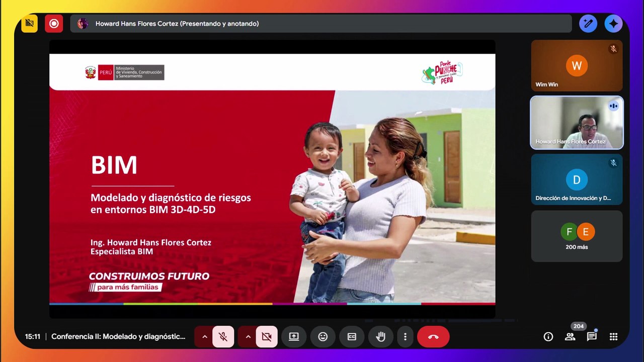Open meeting details info
The width and height of the screenshot is (644, 362).
click(x=548, y=337)
